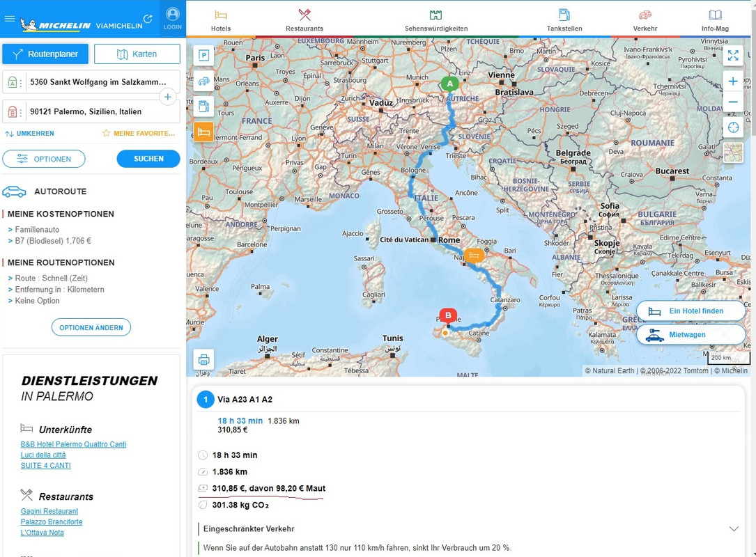Click the Autoroute car icon
The width and height of the screenshot is (756, 557).
pos(14,191)
